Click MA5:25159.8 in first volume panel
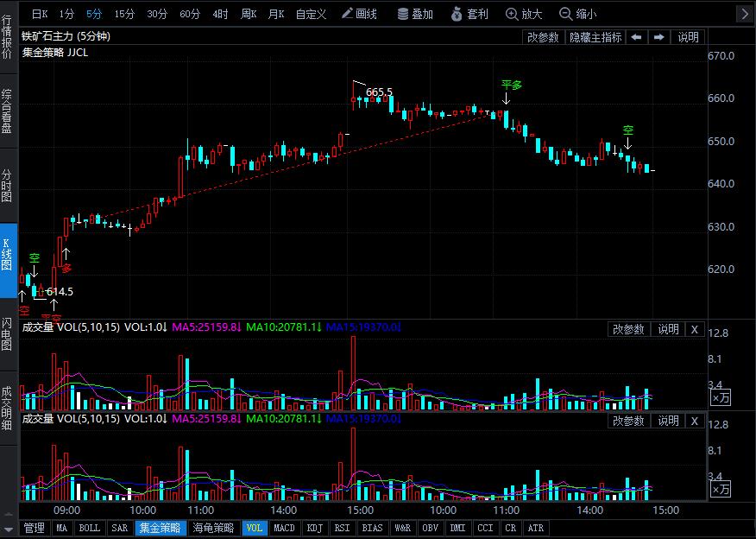Screen dimensions: 756x539 pyautogui.click(x=205, y=327)
